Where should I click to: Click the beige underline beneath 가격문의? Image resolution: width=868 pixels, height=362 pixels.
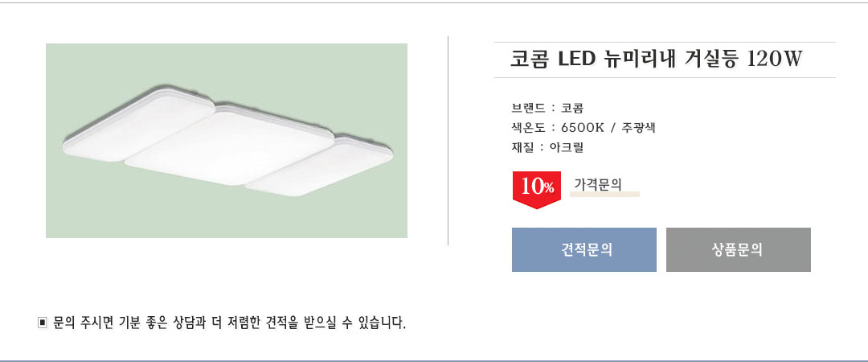[604, 195]
